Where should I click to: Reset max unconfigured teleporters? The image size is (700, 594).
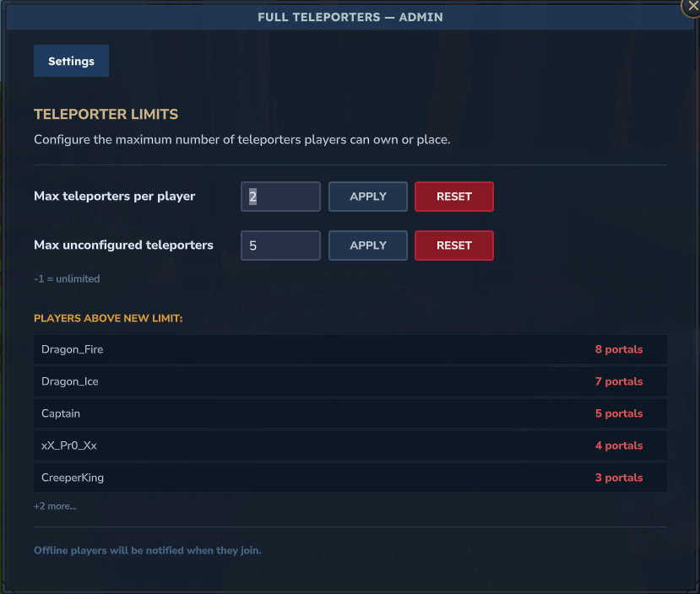click(x=454, y=246)
